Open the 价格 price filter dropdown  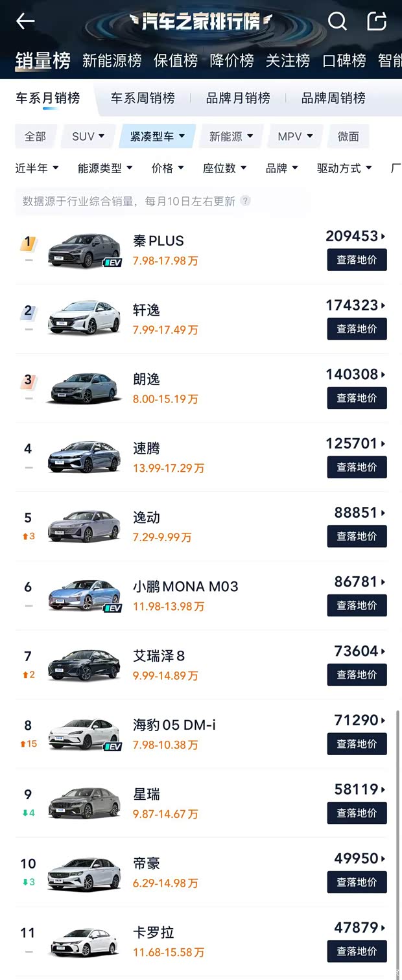pos(167,168)
